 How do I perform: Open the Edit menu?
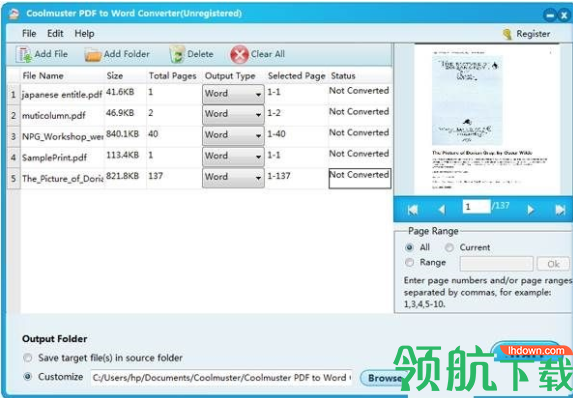[x=55, y=34]
